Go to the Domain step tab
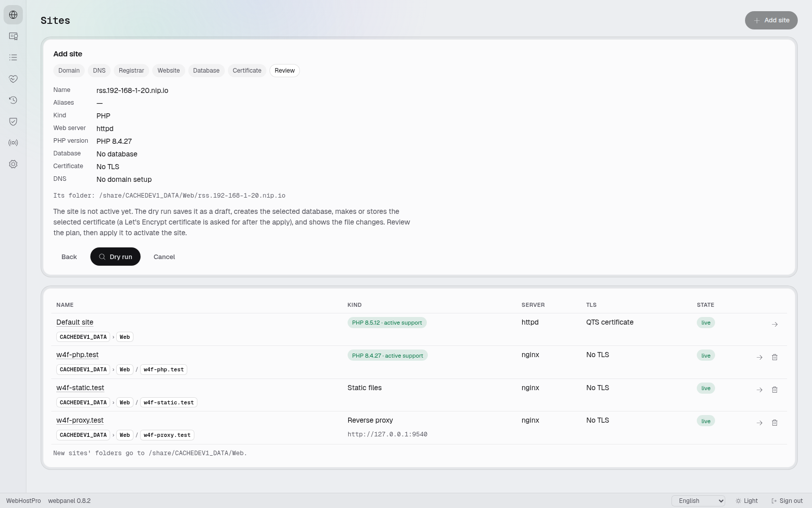Image resolution: width=812 pixels, height=508 pixels. pos(69,71)
